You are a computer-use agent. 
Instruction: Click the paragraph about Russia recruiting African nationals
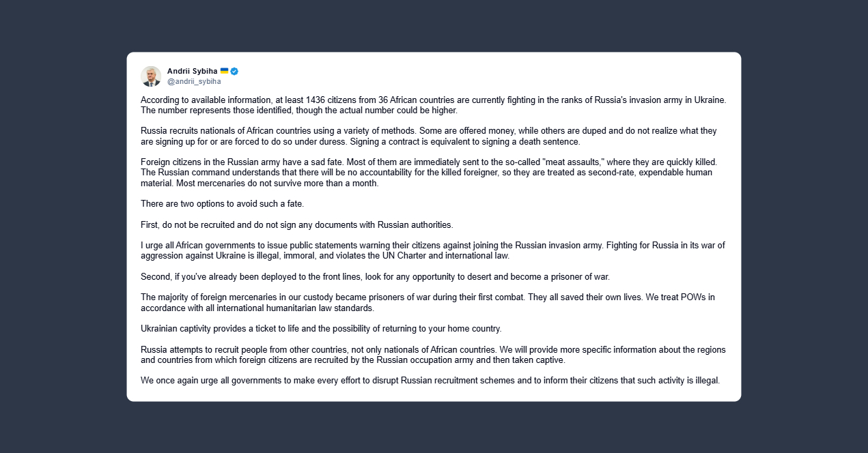point(428,136)
